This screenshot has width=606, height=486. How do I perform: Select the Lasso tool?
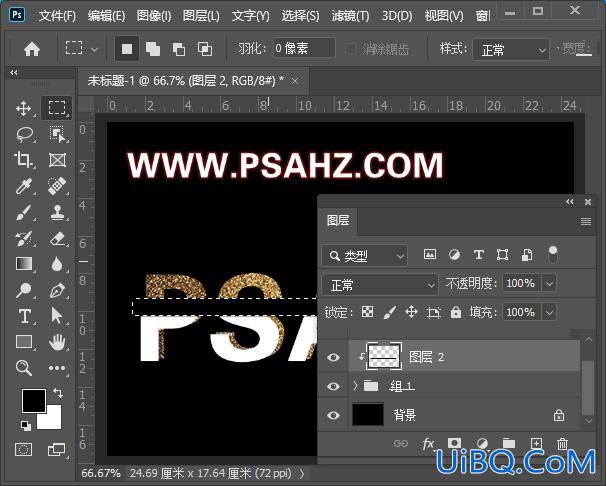point(24,134)
